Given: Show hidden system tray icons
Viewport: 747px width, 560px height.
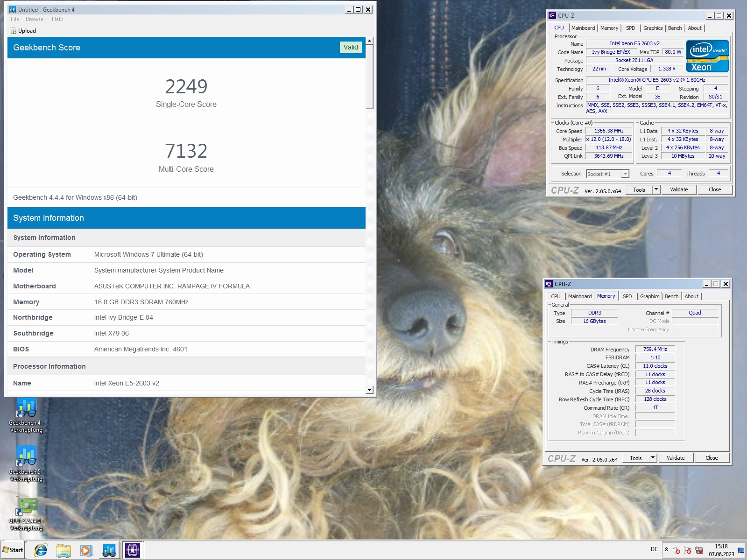Looking at the screenshot, I should click(x=666, y=549).
